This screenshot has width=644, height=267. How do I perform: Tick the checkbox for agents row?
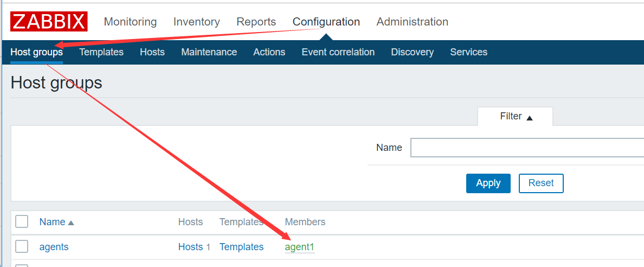22,246
